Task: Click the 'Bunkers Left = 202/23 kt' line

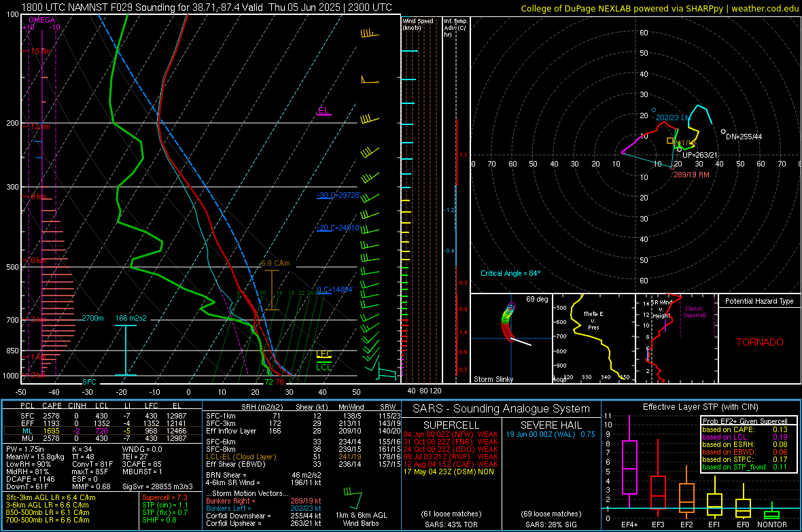Action: point(264,508)
